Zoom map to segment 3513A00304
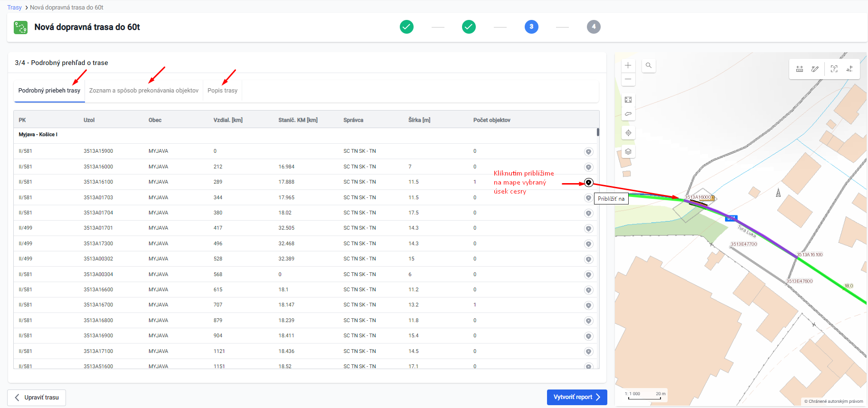Screen dimensions: 868x408 [588, 275]
